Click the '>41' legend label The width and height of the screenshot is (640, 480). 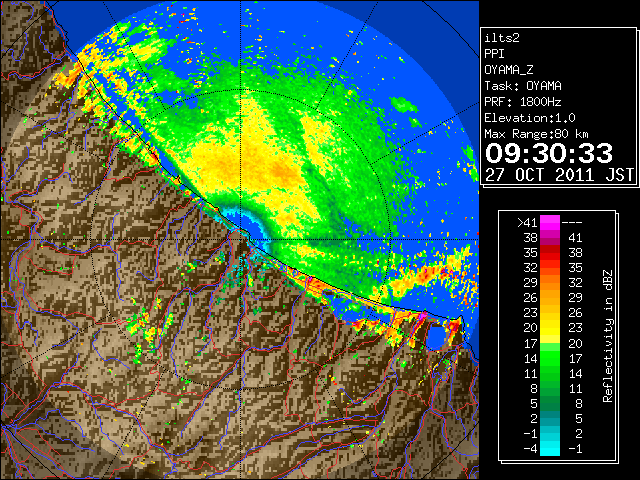[x=527, y=223]
